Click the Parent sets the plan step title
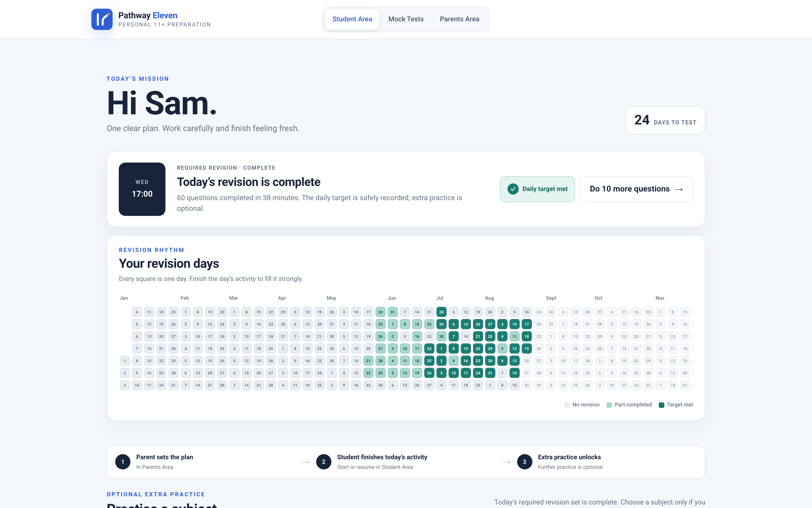This screenshot has width=812, height=508. 164,457
